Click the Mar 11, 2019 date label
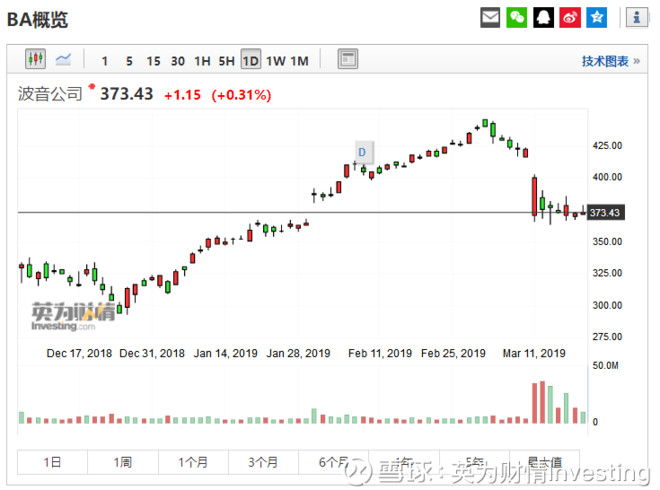 tap(534, 353)
